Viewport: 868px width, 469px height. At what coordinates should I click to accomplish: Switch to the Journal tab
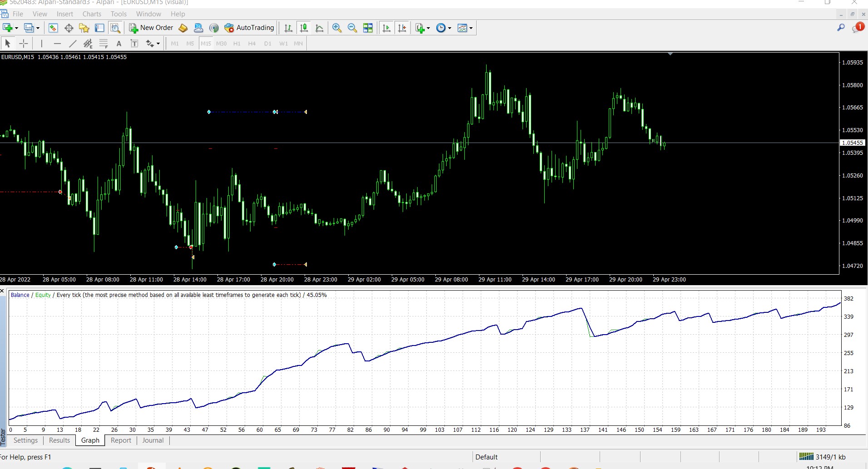(153, 440)
